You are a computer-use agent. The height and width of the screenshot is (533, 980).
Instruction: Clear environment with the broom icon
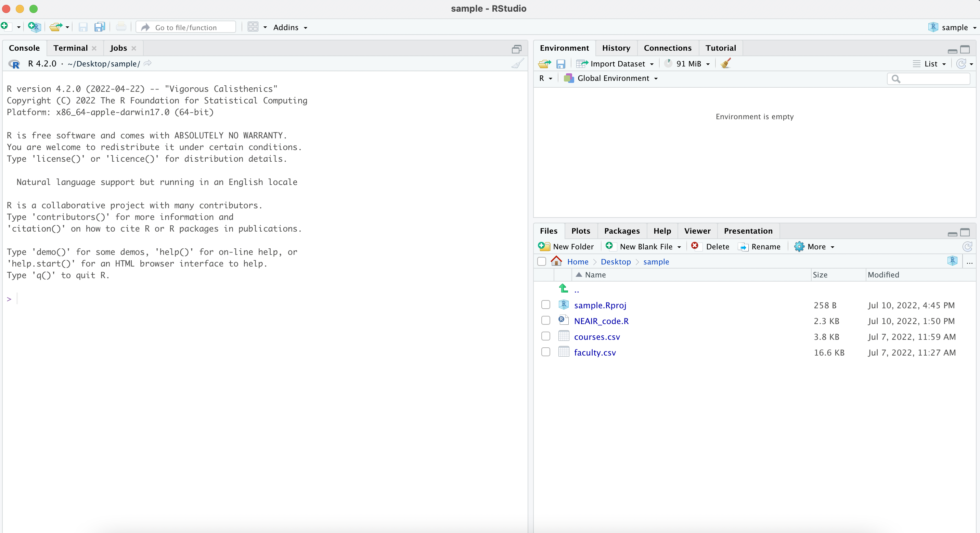(725, 63)
